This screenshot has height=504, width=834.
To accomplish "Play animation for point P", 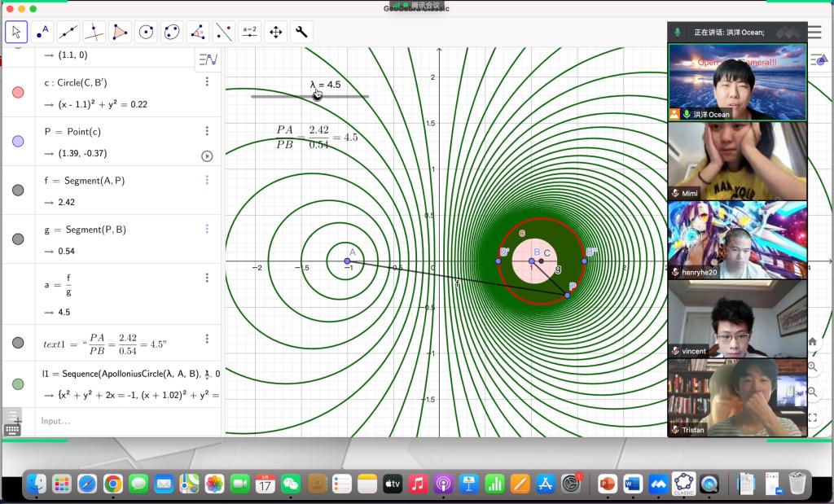I will (207, 156).
